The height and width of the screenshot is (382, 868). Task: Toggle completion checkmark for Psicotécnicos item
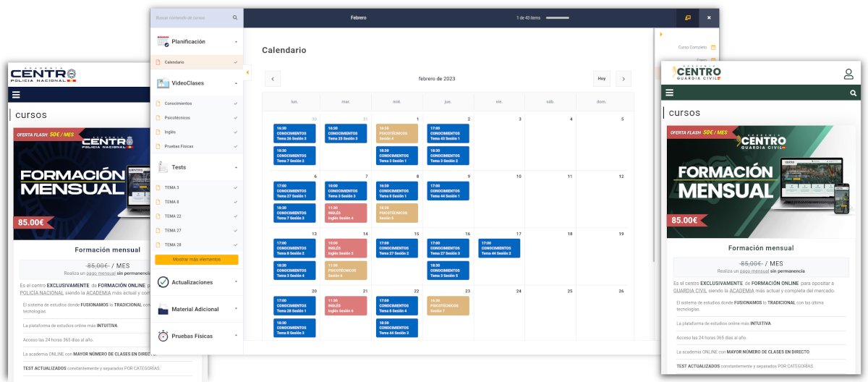point(236,117)
